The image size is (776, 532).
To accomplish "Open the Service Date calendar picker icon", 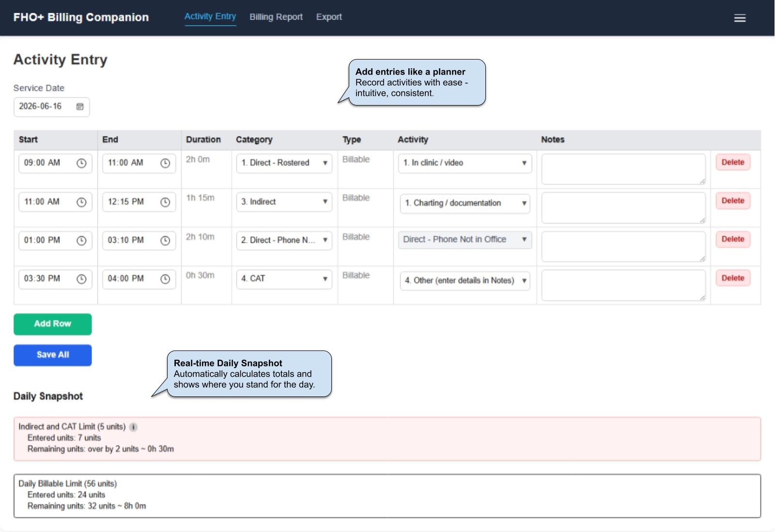I will pos(80,106).
